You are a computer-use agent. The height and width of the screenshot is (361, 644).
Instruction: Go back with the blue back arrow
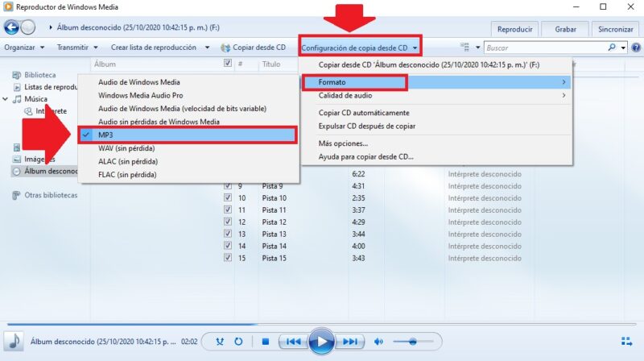tap(11, 27)
